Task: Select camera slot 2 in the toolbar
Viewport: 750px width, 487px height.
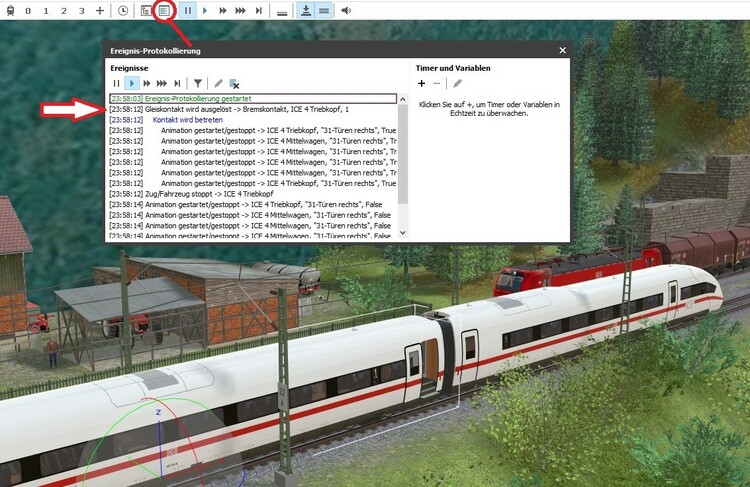Action: [64, 11]
